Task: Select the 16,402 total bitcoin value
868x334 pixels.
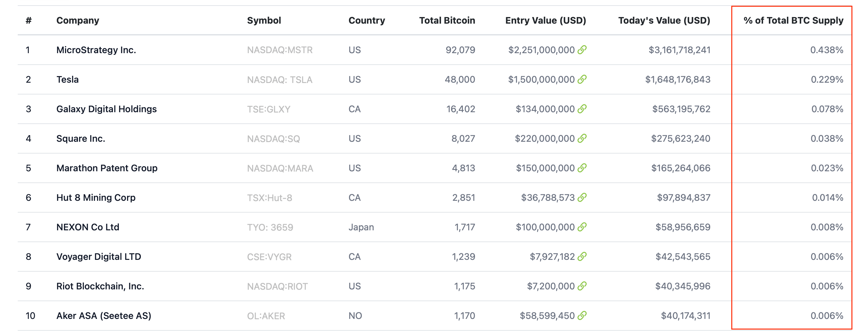Action: tap(461, 110)
